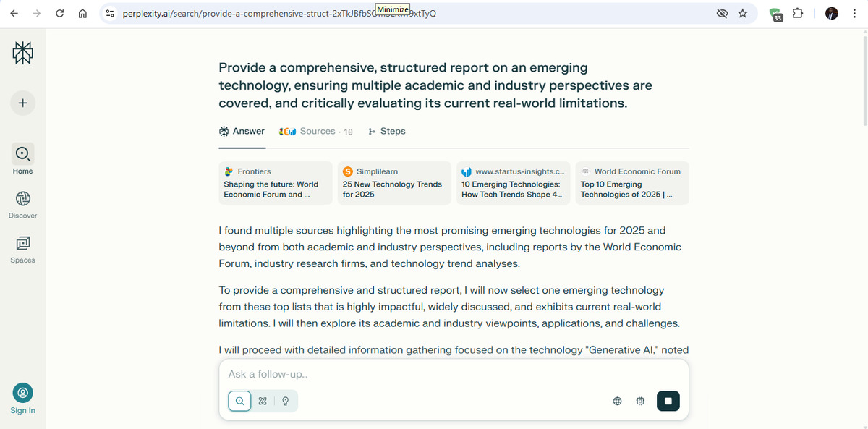This screenshot has height=429, width=868.
Task: Click the Perplexity logo in sidebar
Action: [22, 54]
